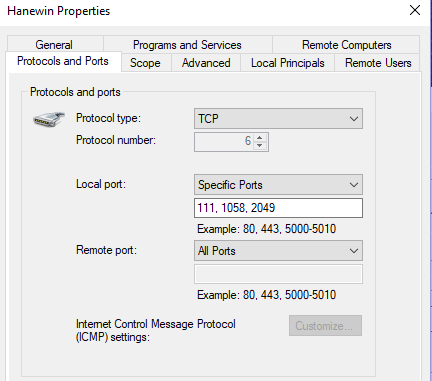Click the Protocol number field showing 6

coord(224,142)
